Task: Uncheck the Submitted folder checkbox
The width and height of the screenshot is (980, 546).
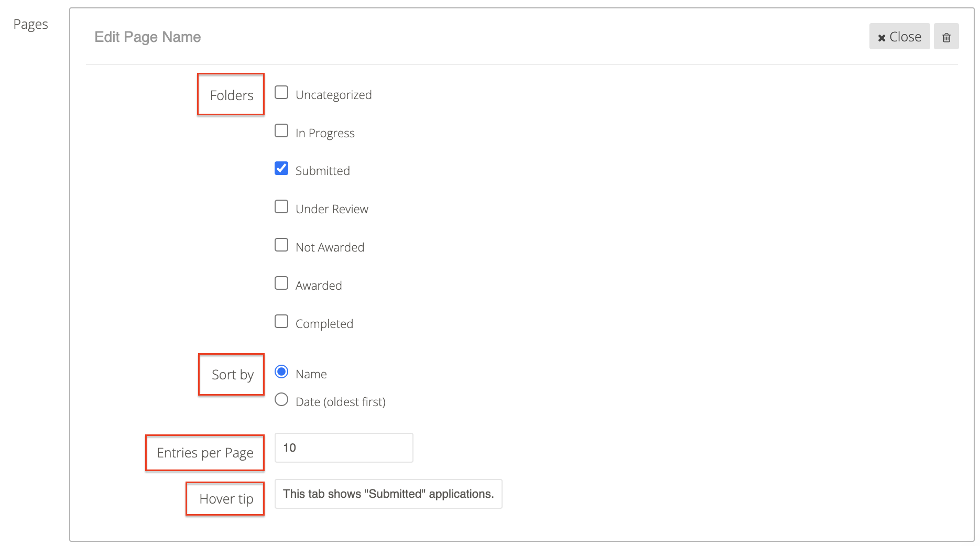Action: (x=281, y=168)
